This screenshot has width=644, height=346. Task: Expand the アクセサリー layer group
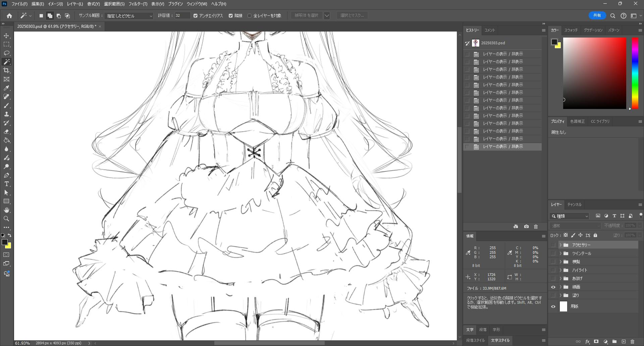(x=560, y=245)
